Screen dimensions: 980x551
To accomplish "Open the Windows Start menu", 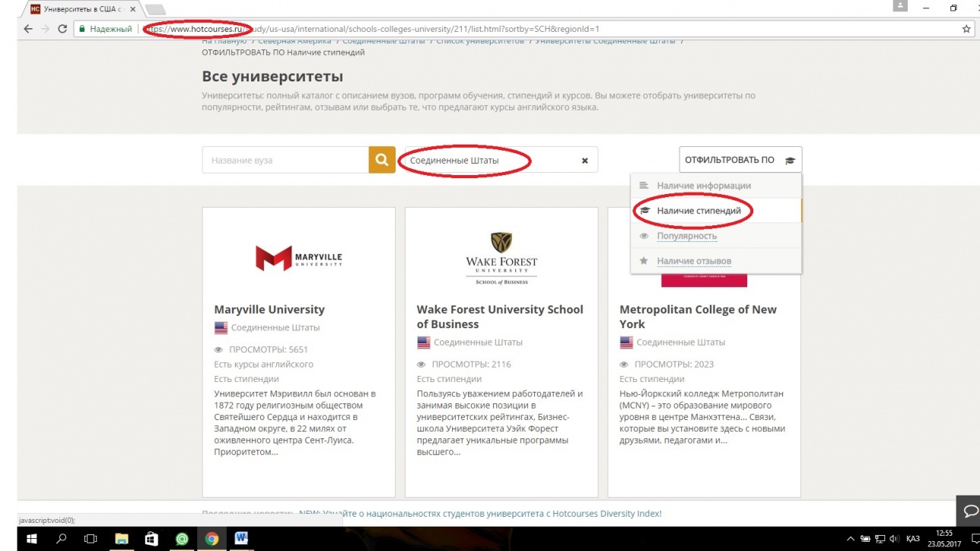I will [x=31, y=538].
